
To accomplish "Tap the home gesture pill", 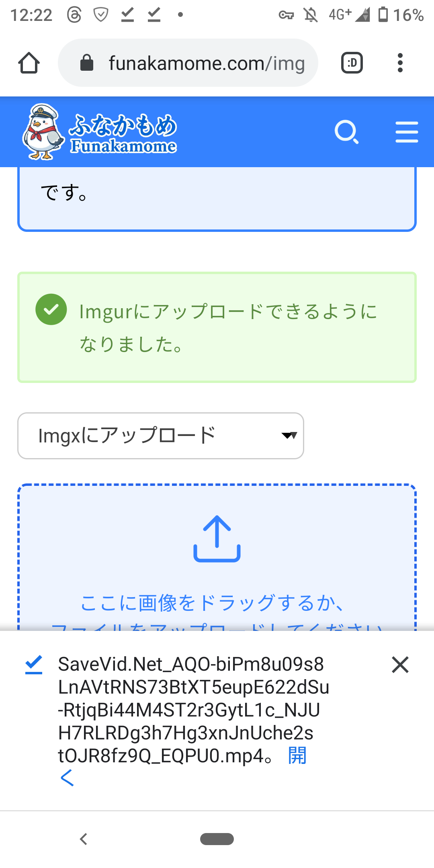I will tap(217, 839).
